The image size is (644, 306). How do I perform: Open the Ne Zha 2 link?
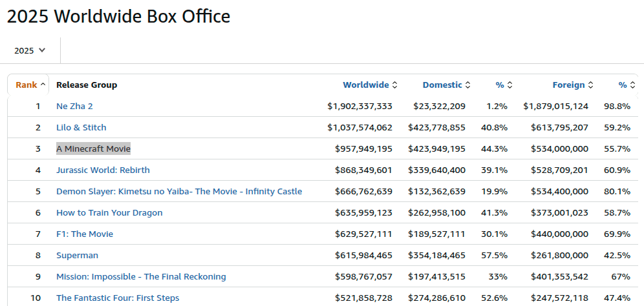click(x=74, y=106)
